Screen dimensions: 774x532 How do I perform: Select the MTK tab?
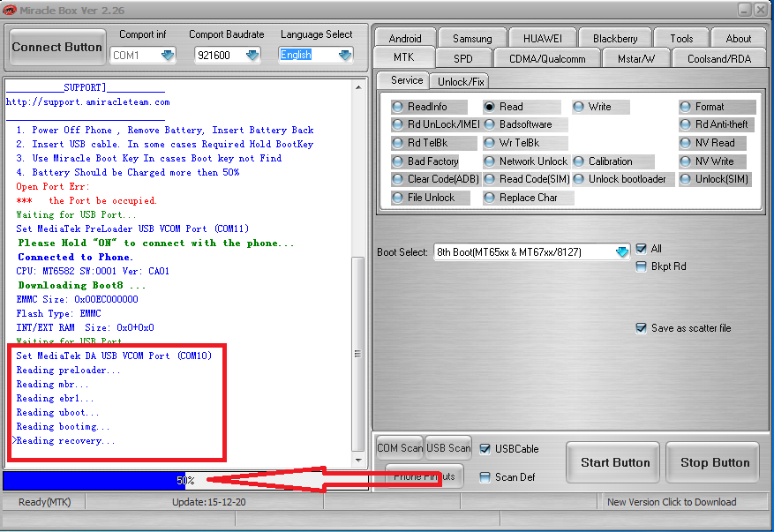pos(404,57)
